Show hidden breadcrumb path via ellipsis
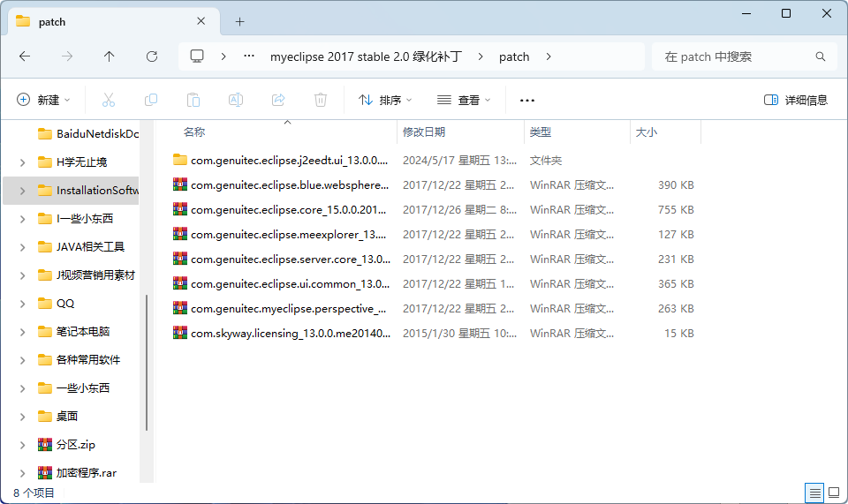 (249, 56)
